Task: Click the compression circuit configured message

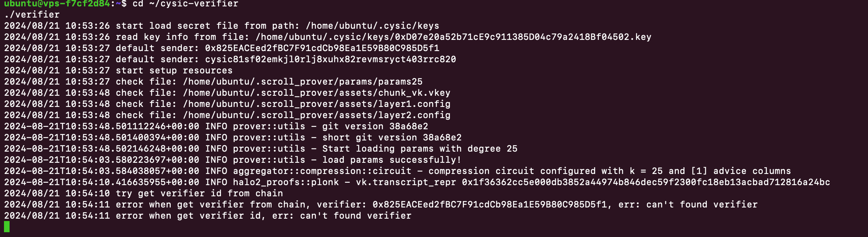Action: pyautogui.click(x=610, y=171)
